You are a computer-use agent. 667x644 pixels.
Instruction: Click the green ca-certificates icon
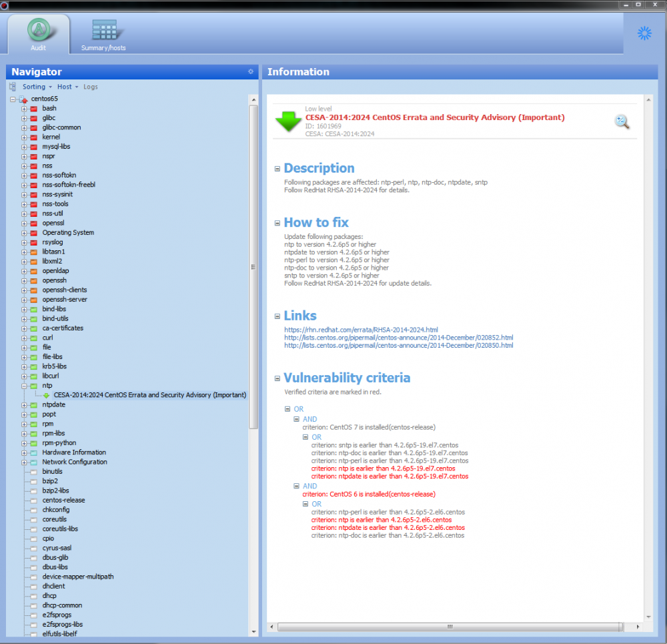(x=33, y=328)
